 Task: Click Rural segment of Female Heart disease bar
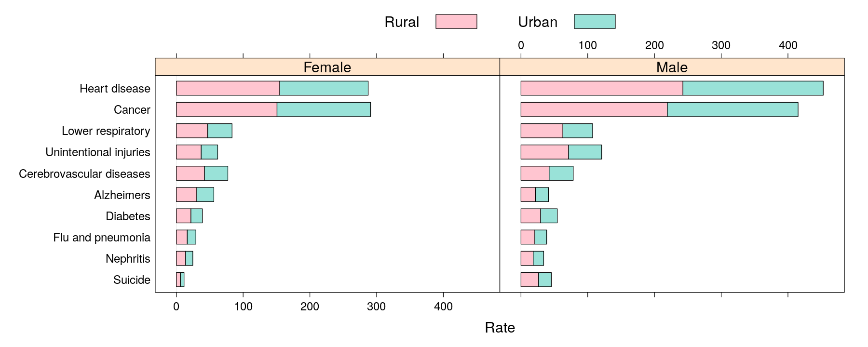(x=228, y=88)
